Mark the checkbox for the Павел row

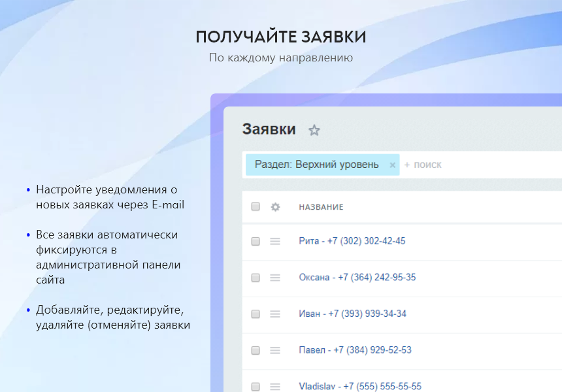click(256, 351)
